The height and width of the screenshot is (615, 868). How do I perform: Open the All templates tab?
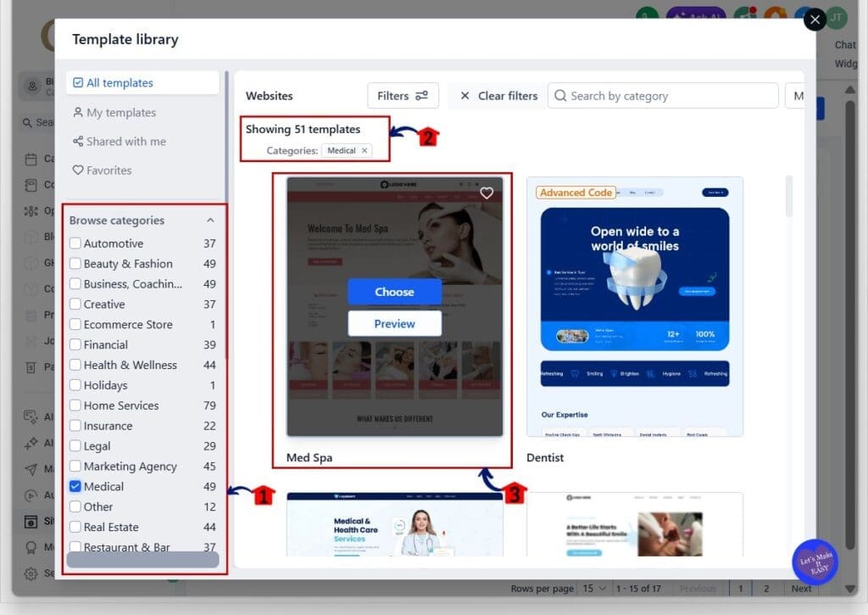pyautogui.click(x=142, y=82)
